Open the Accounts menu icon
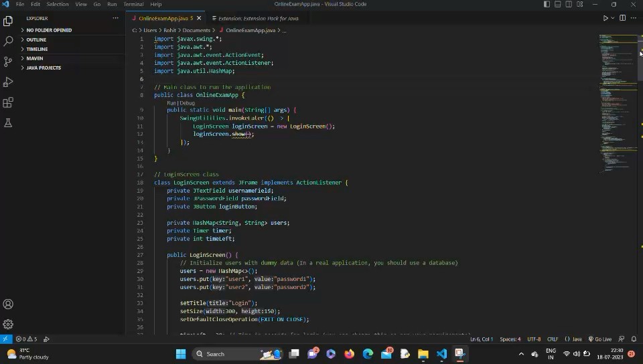 point(8,304)
